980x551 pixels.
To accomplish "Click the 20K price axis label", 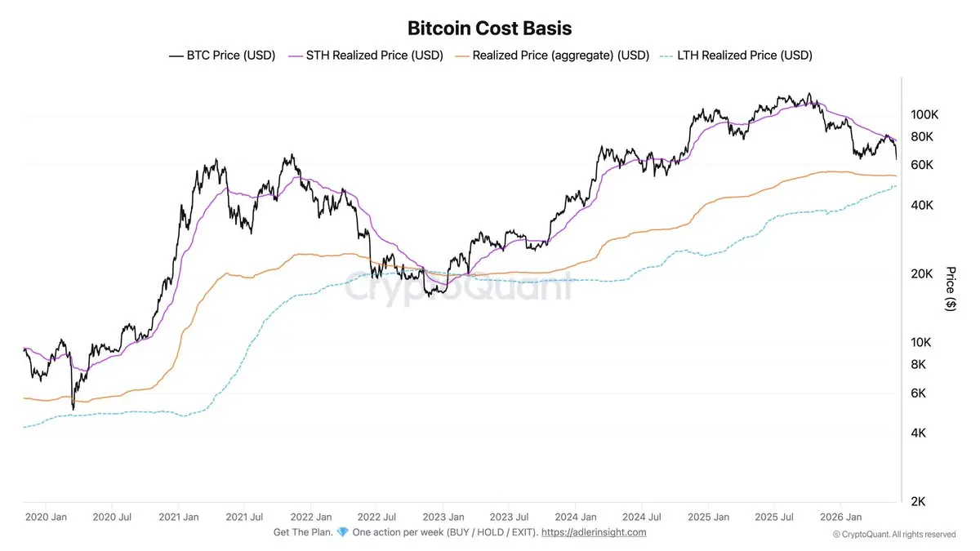I will (x=922, y=273).
